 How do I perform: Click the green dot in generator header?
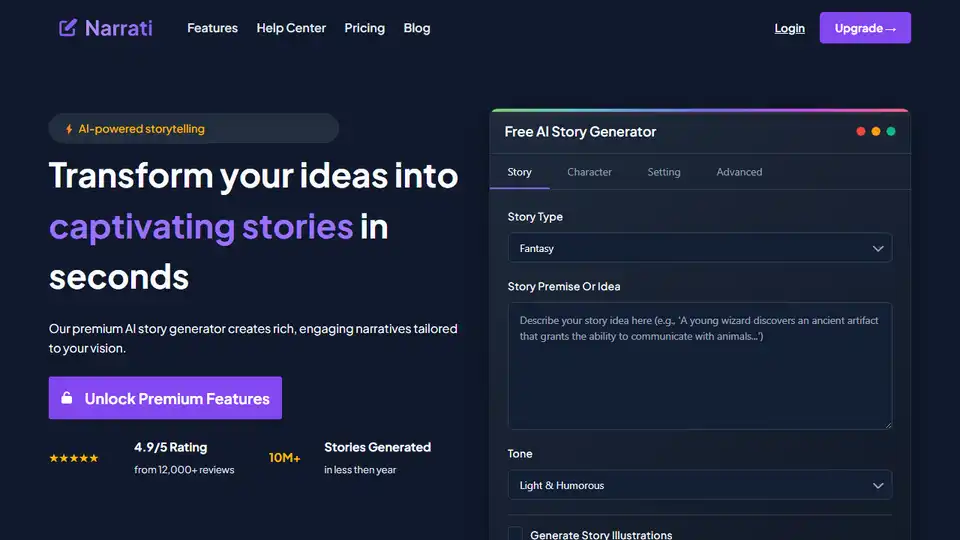click(x=891, y=131)
